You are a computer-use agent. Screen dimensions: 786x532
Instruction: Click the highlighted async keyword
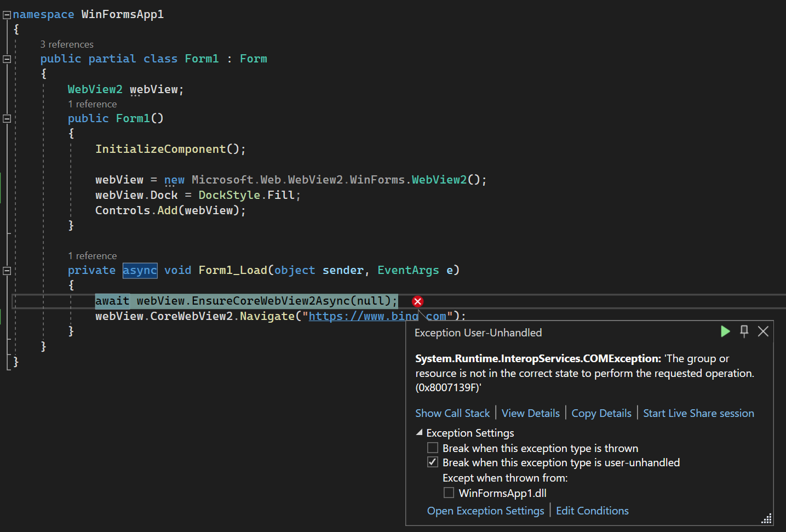click(x=140, y=270)
